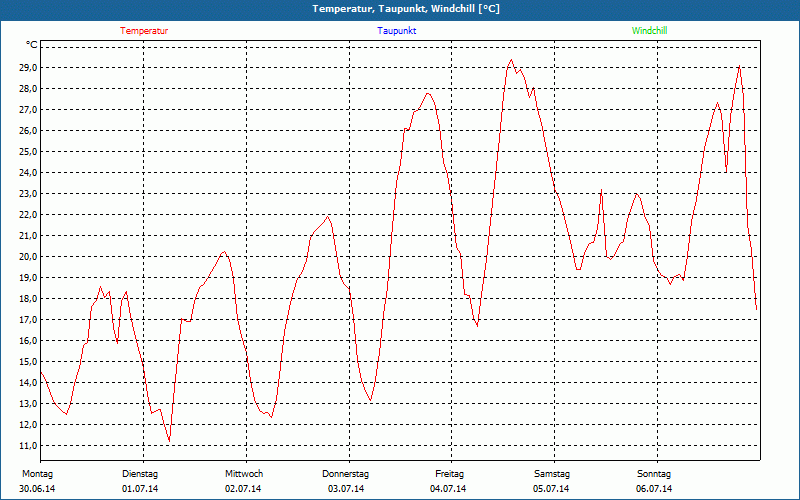The image size is (800, 500).
Task: Click the 26,0 y-axis value
Action: coord(29,131)
